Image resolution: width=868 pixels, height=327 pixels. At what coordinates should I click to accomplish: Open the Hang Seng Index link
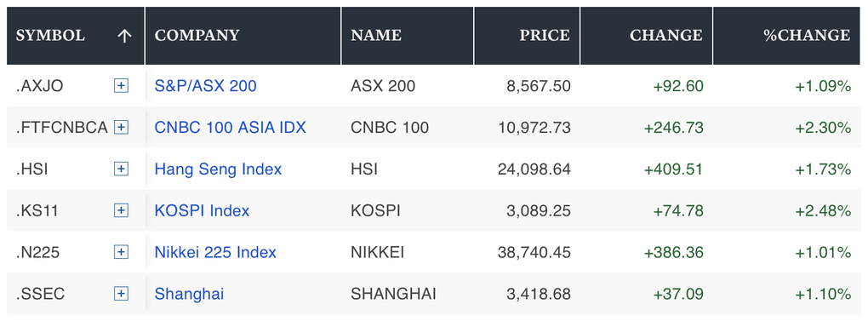tap(218, 169)
